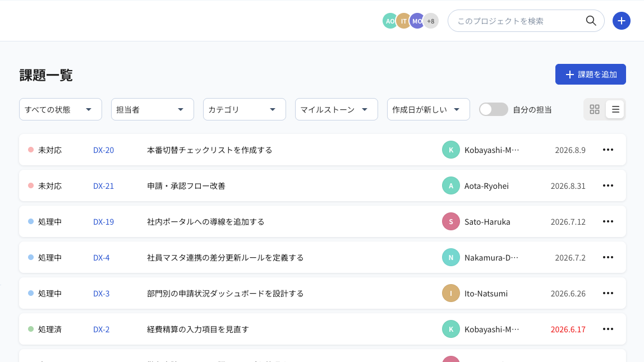Open more options for DX-2
The width and height of the screenshot is (644, 362).
(608, 329)
